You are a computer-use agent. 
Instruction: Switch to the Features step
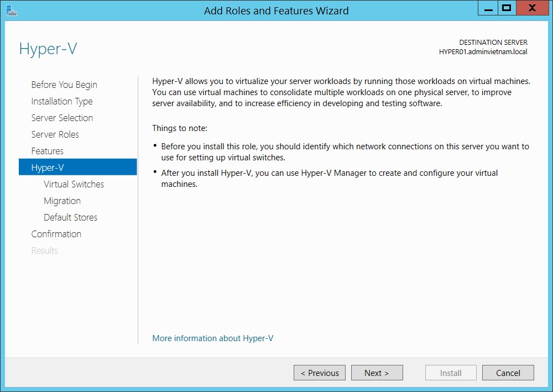(48, 151)
